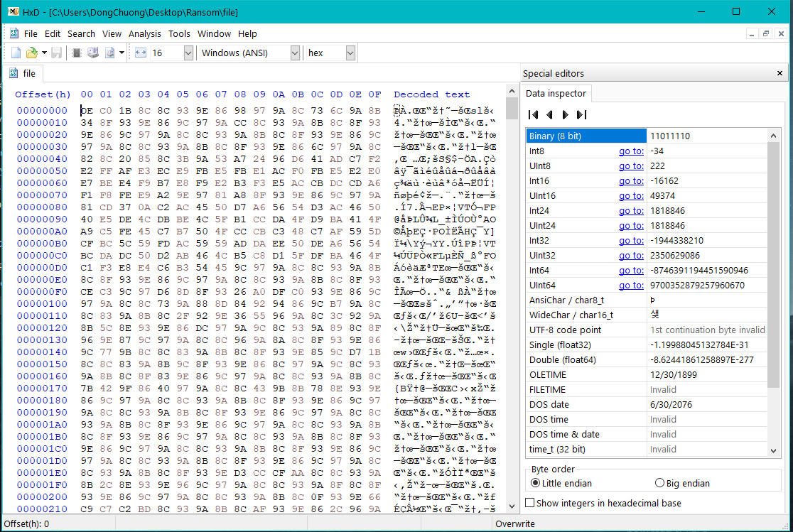Click the hex view vertical scrollbar thumb

[x=512, y=108]
